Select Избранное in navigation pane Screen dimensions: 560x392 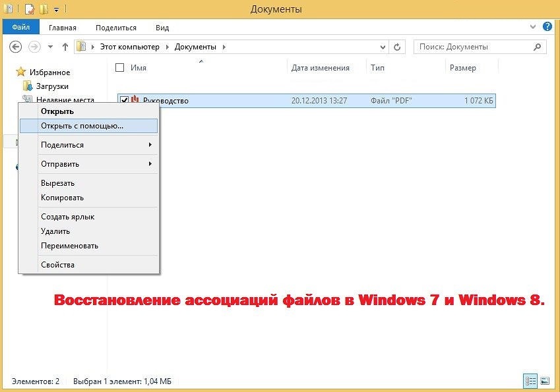(x=49, y=72)
